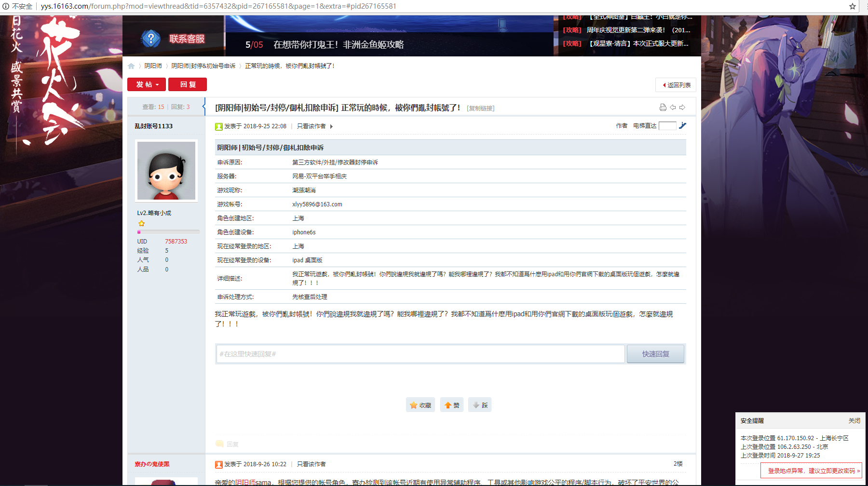Click login location 61.170.150.92 - 上海长宁区
The height and width of the screenshot is (486, 868).
coord(813,438)
